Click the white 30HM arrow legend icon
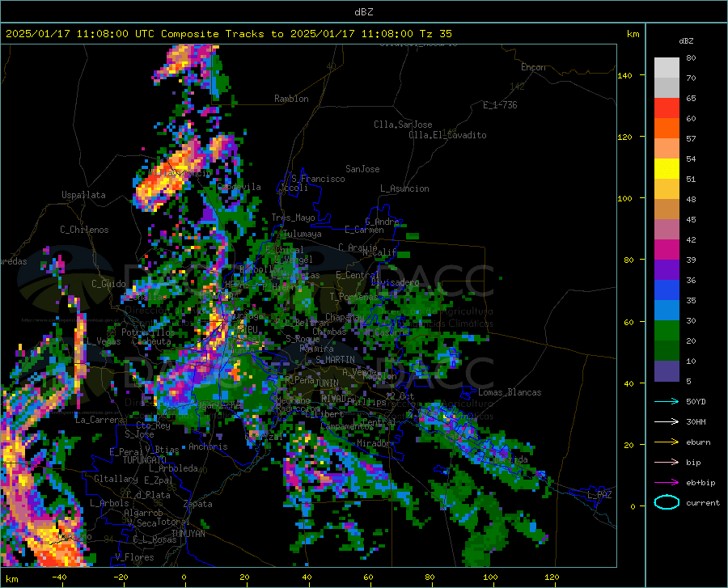Viewport: 728px width, 588px height. coord(667,422)
